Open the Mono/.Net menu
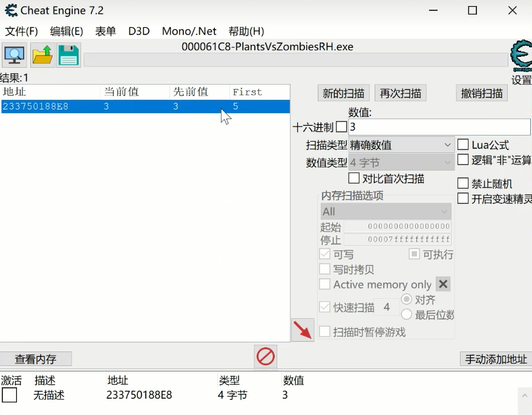The height and width of the screenshot is (415, 532). (x=189, y=31)
